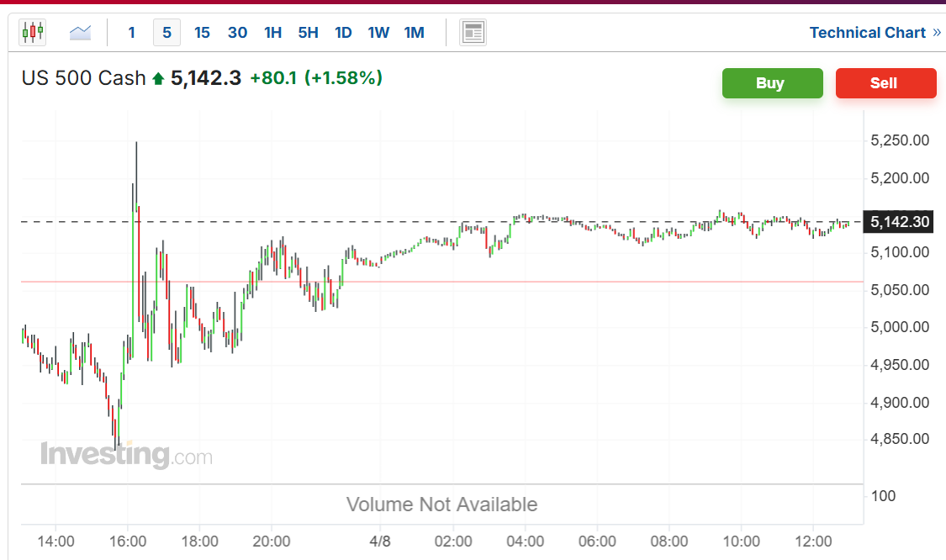
Task: Change chart to 1D timeframe
Action: pyautogui.click(x=343, y=33)
